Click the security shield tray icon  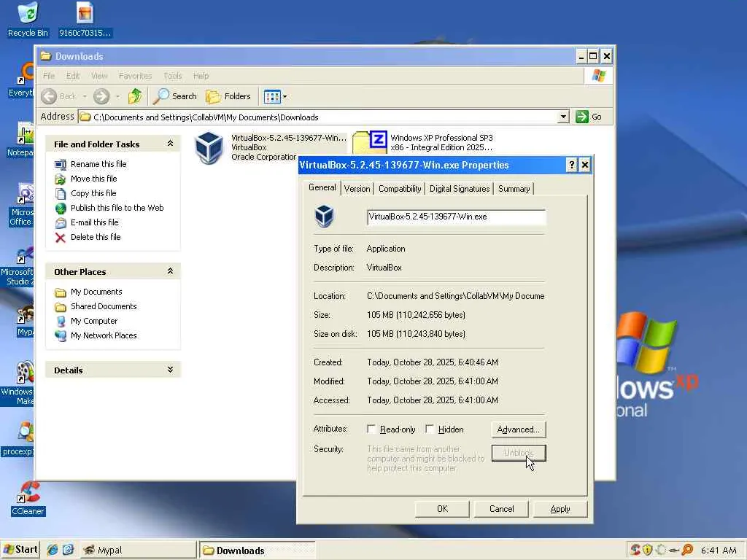point(647,550)
